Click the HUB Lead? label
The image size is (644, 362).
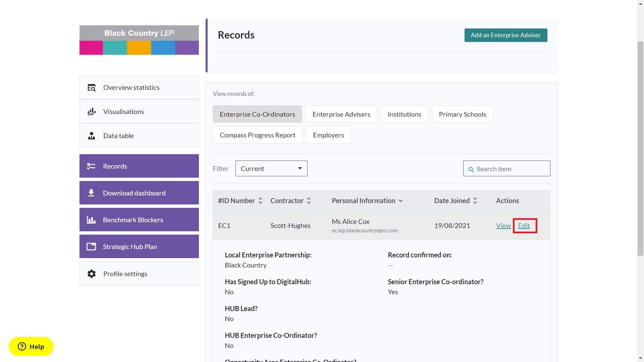click(241, 309)
